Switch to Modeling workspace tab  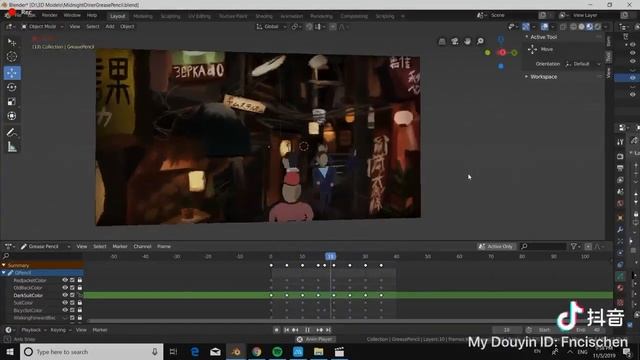click(143, 16)
